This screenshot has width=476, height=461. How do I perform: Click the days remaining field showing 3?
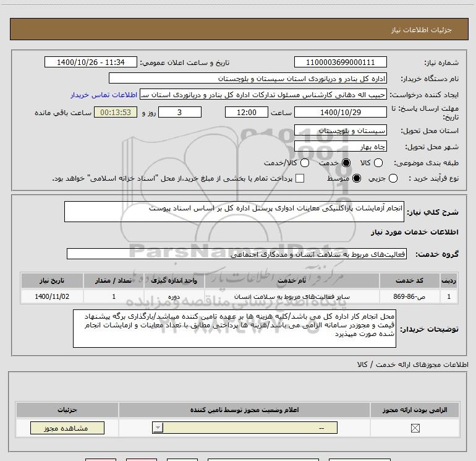point(180,112)
